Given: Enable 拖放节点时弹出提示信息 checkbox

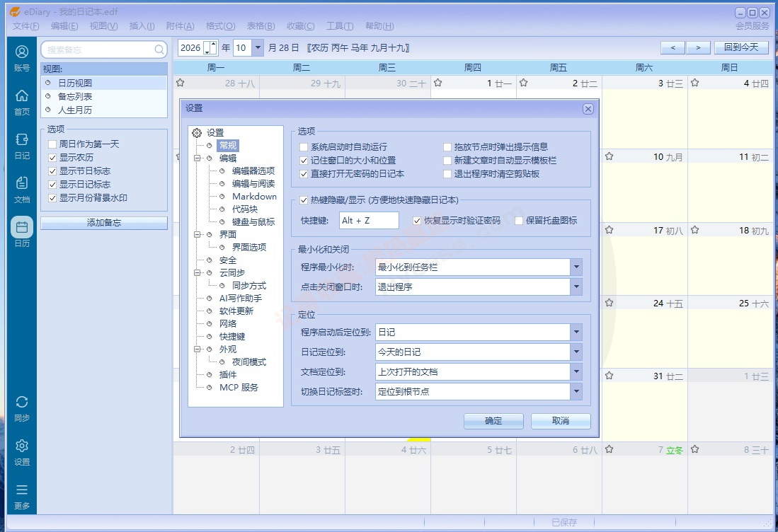Looking at the screenshot, I should (x=447, y=146).
